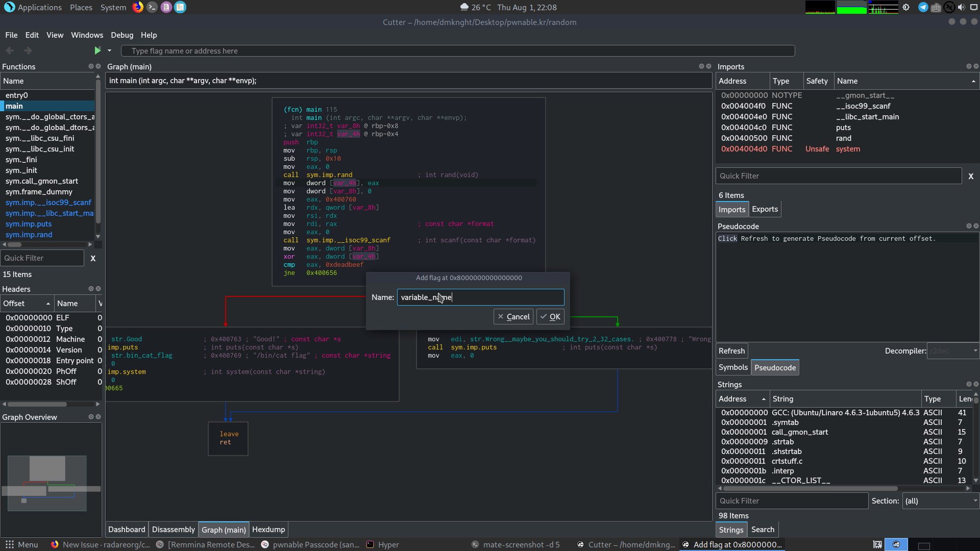Screen dimensions: 980x551
Task: Open the terminal launcher in top panel
Action: tap(152, 7)
